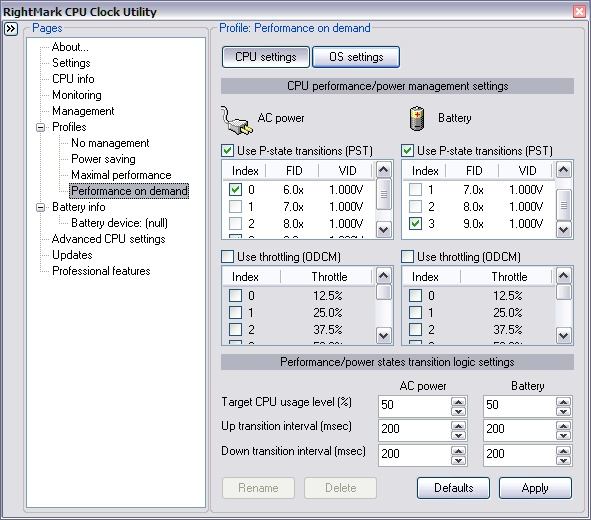This screenshot has height=520, width=591.
Task: Click the Apply button
Action: pos(535,488)
